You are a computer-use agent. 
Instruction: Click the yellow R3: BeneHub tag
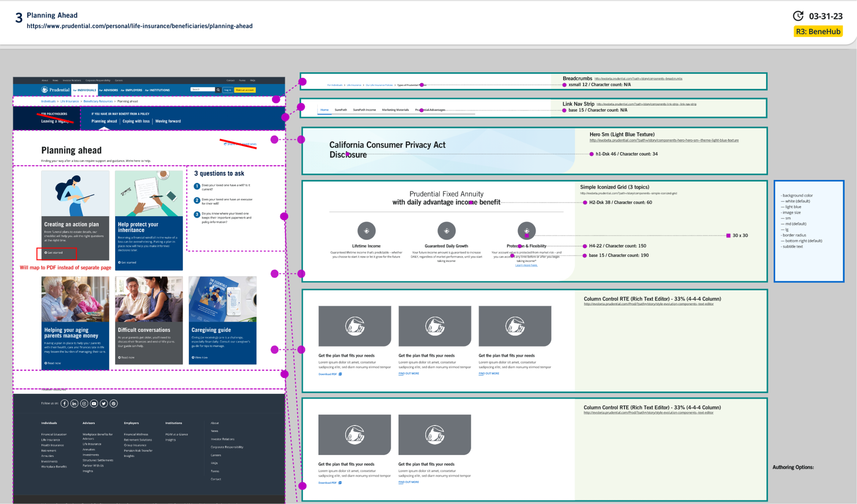818,32
